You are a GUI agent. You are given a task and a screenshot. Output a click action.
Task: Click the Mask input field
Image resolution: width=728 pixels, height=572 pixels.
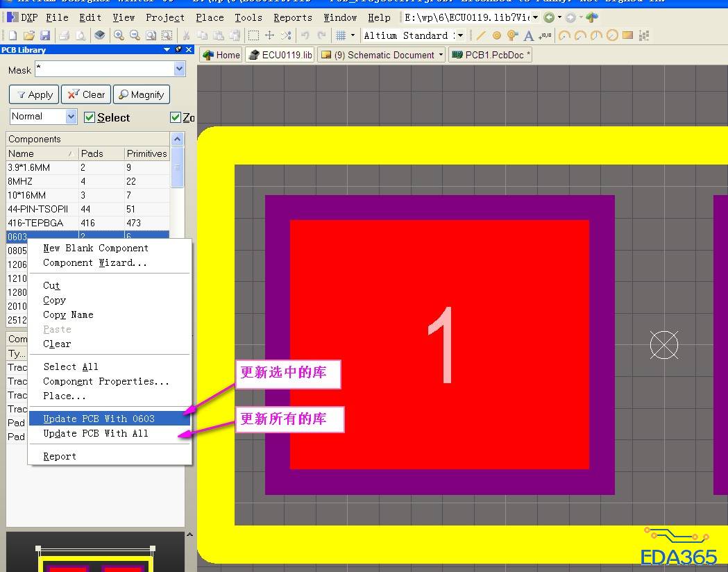click(x=105, y=69)
